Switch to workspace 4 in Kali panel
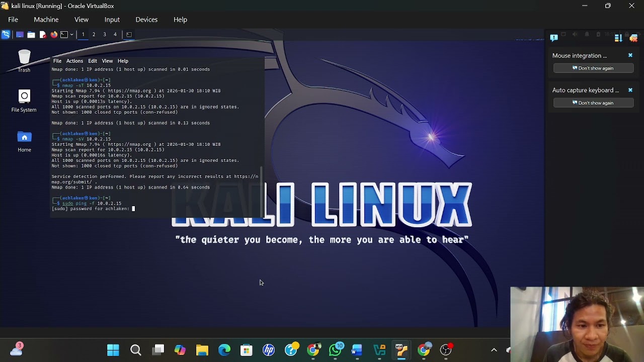644x362 pixels. point(115,34)
